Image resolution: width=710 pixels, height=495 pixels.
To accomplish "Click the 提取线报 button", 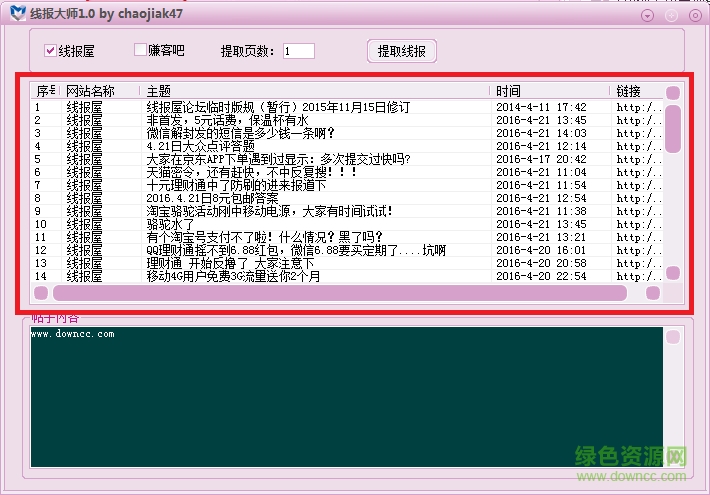I will tap(402, 51).
